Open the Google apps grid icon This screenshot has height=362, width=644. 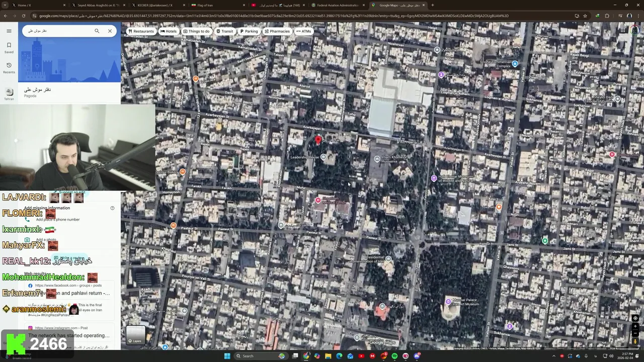[x=622, y=31]
